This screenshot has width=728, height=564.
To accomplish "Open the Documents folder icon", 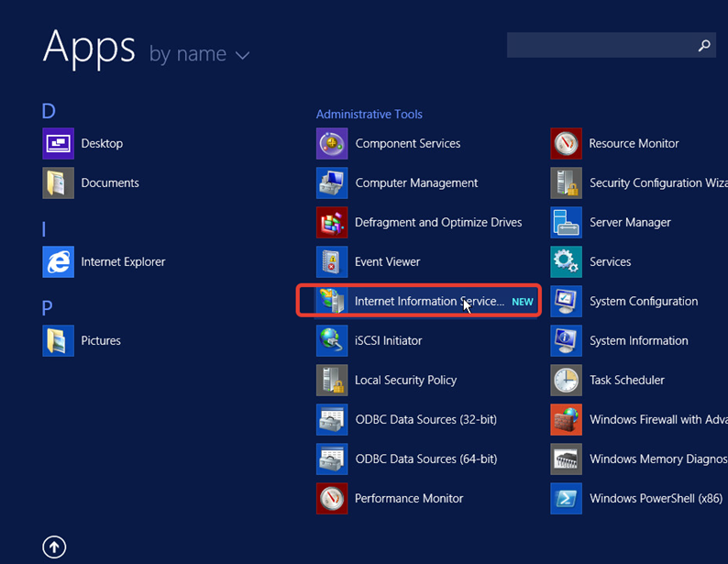I will coord(58,182).
